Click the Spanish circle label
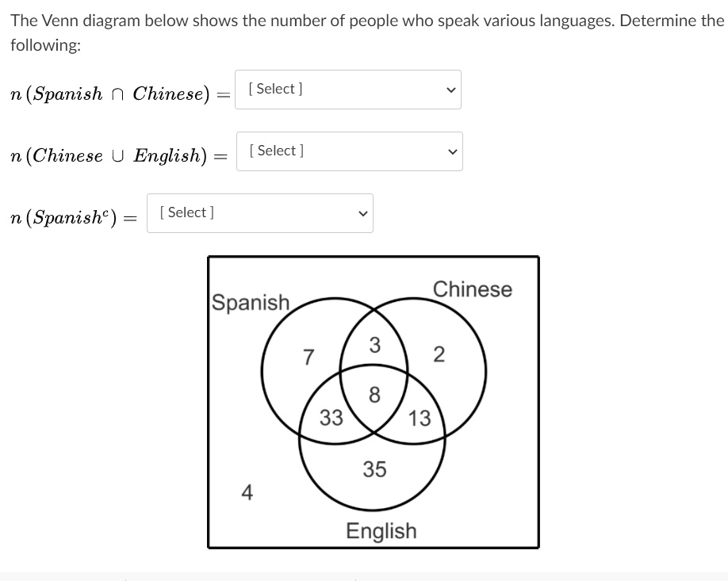Viewport: 728px width, 581px height. point(249,302)
